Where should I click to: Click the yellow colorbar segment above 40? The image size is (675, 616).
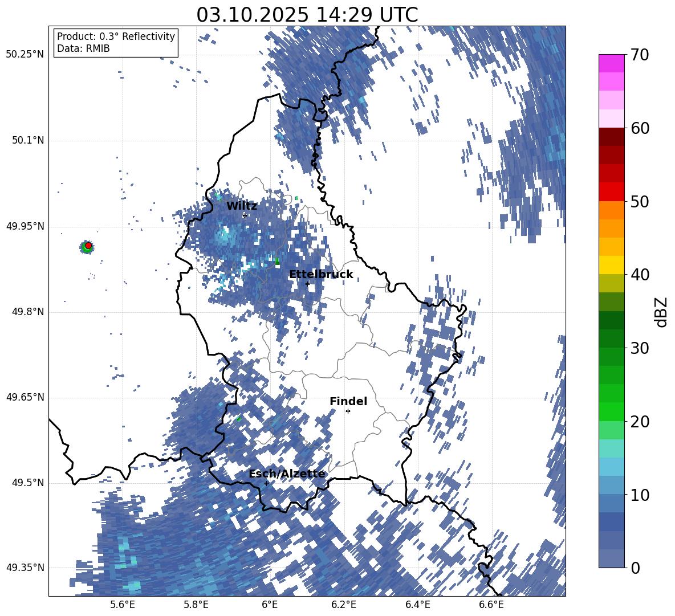611,265
